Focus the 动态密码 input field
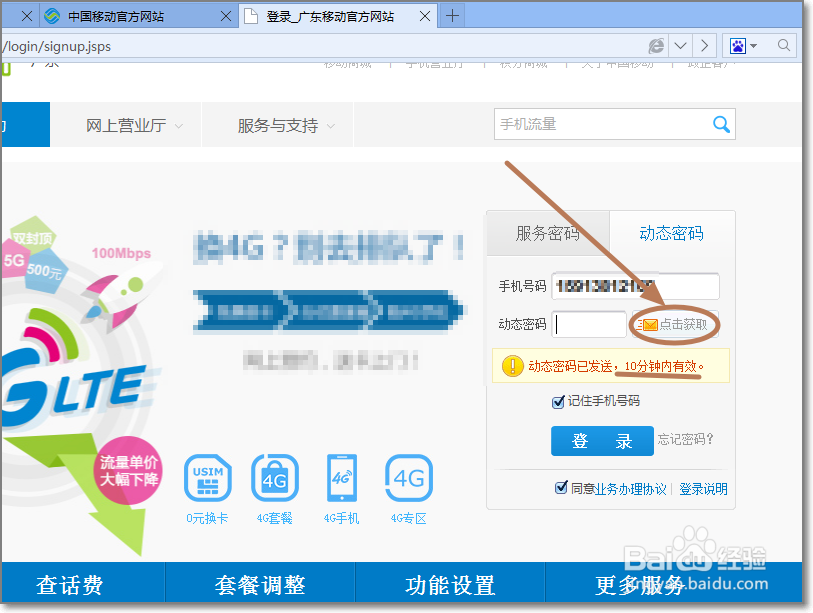 pyautogui.click(x=589, y=325)
